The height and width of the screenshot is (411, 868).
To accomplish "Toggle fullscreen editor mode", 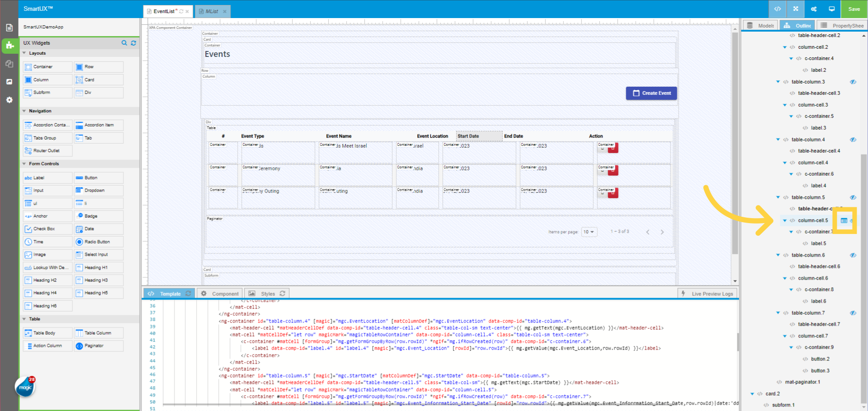I will click(x=795, y=9).
